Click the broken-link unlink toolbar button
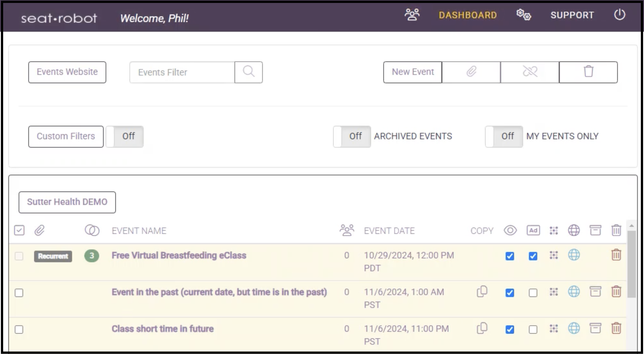Viewport: 644px width, 354px height. tap(530, 72)
